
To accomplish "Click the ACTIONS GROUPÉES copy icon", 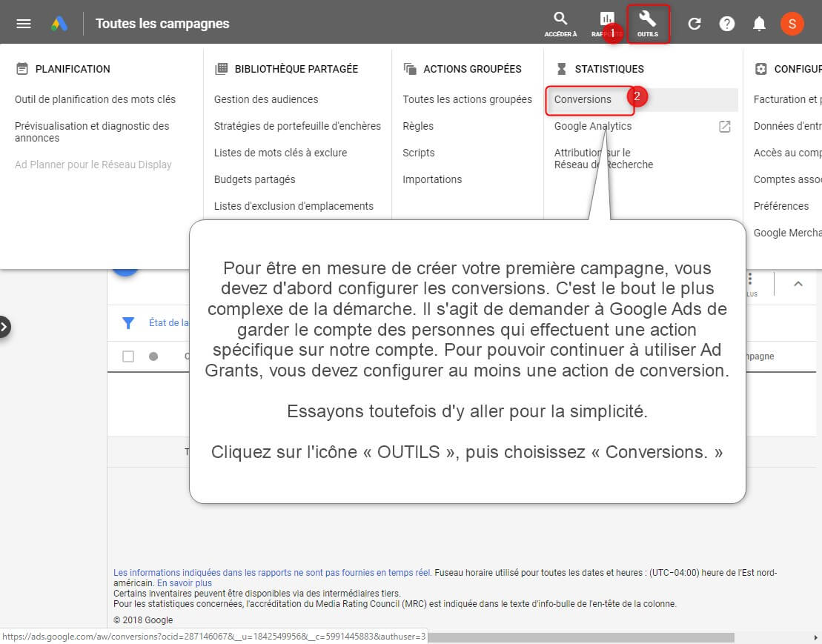I will (410, 69).
